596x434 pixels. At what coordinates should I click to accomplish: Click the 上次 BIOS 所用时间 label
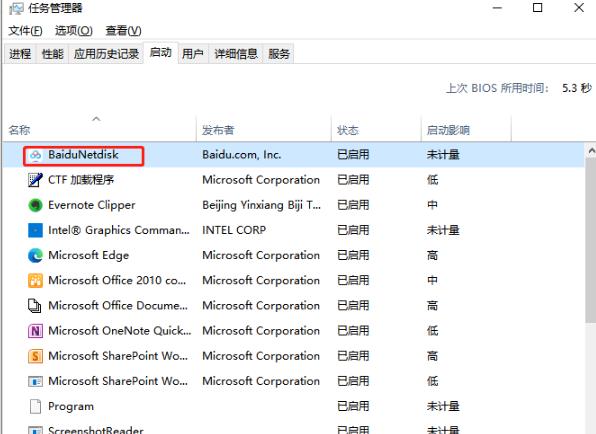pos(497,88)
